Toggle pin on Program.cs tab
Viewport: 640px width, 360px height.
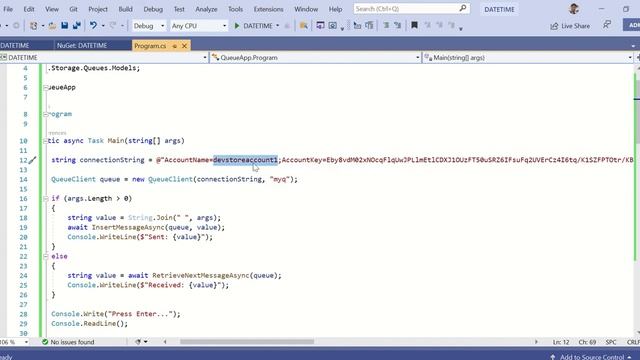175,46
